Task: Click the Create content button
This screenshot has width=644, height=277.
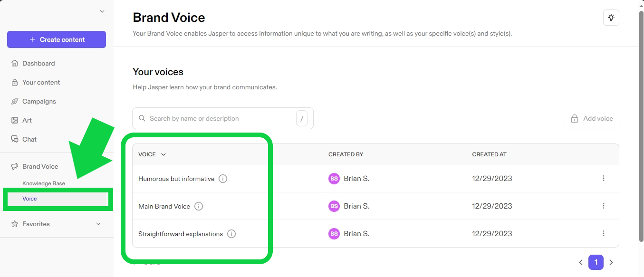Action: tap(57, 39)
